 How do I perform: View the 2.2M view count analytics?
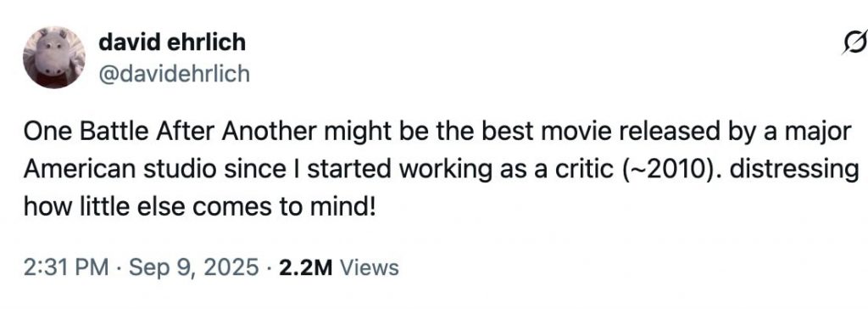point(305,267)
